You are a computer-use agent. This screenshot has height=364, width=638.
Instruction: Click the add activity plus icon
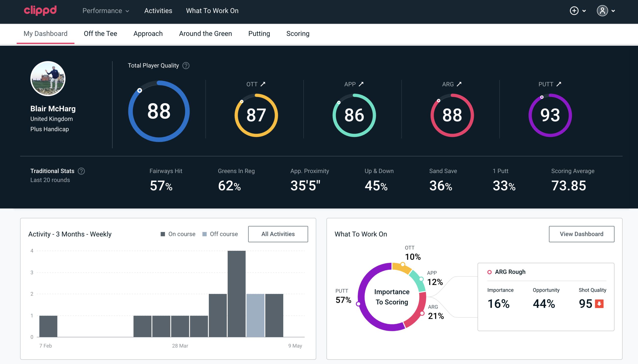tap(574, 11)
